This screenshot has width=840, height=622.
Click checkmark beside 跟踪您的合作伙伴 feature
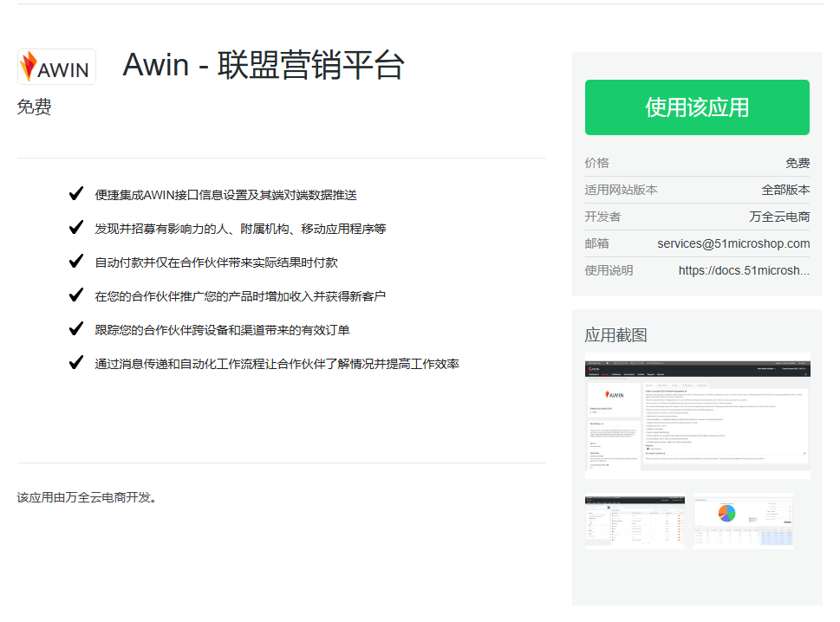(x=76, y=329)
